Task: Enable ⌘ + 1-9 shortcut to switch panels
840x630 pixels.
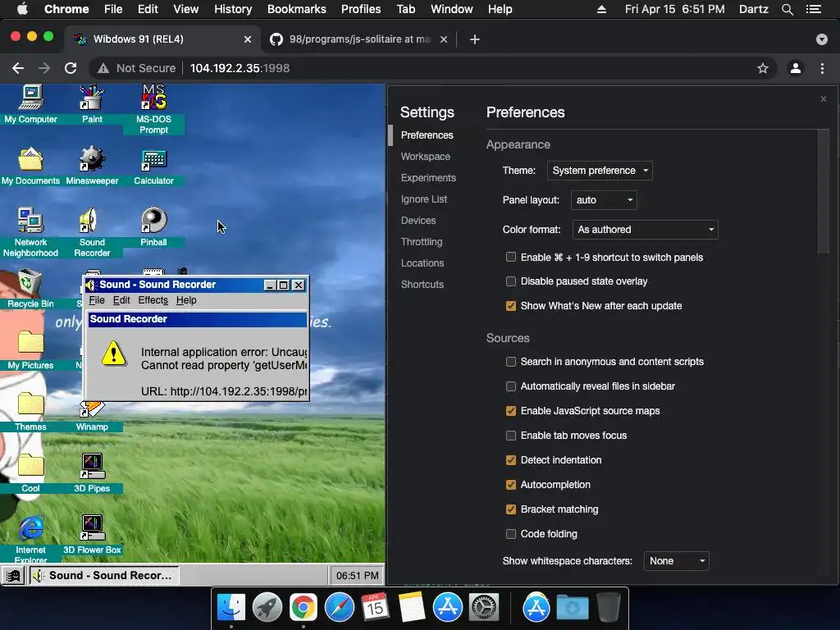Action: 511,257
